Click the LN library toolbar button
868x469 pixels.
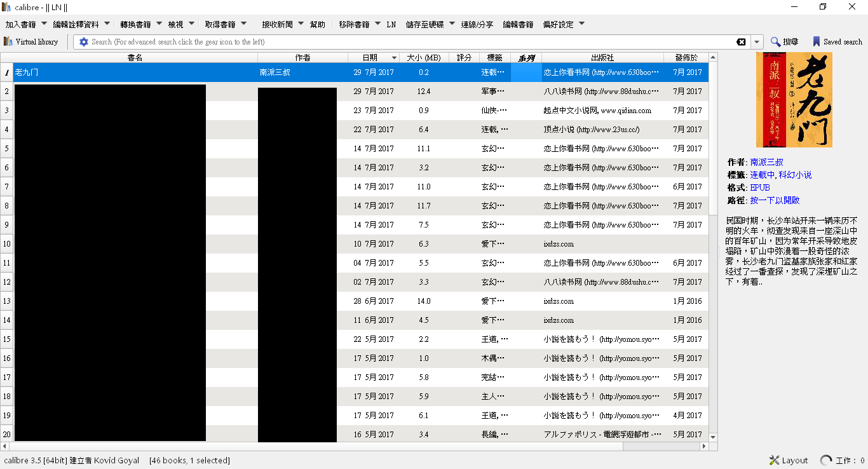tap(391, 25)
